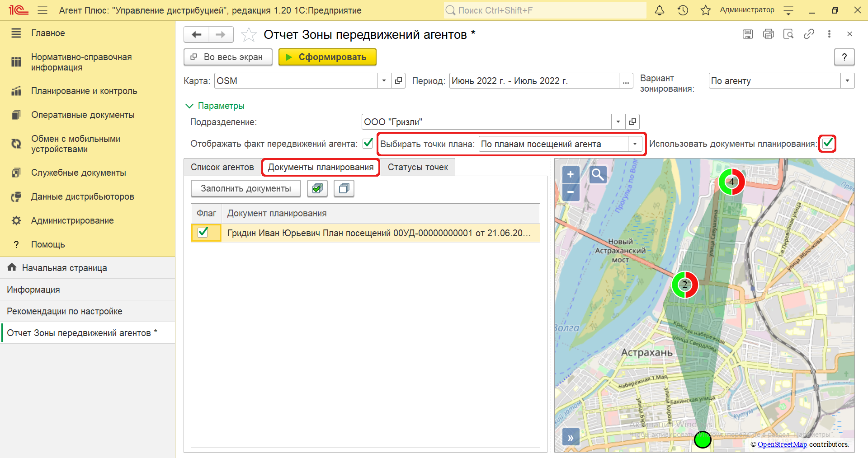Click the Поиск Ctrl+Shift+F search field
The height and width of the screenshot is (458, 868).
coord(545,10)
